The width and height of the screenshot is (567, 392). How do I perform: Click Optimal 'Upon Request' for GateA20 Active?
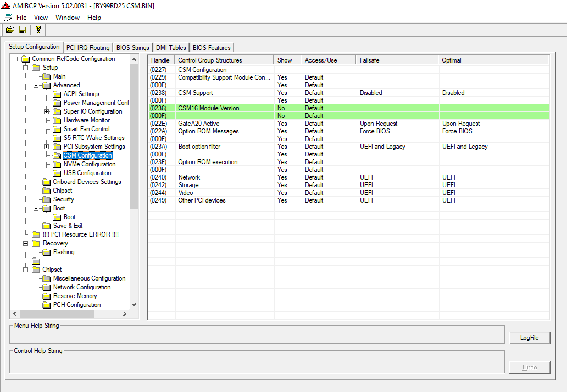[x=461, y=124]
